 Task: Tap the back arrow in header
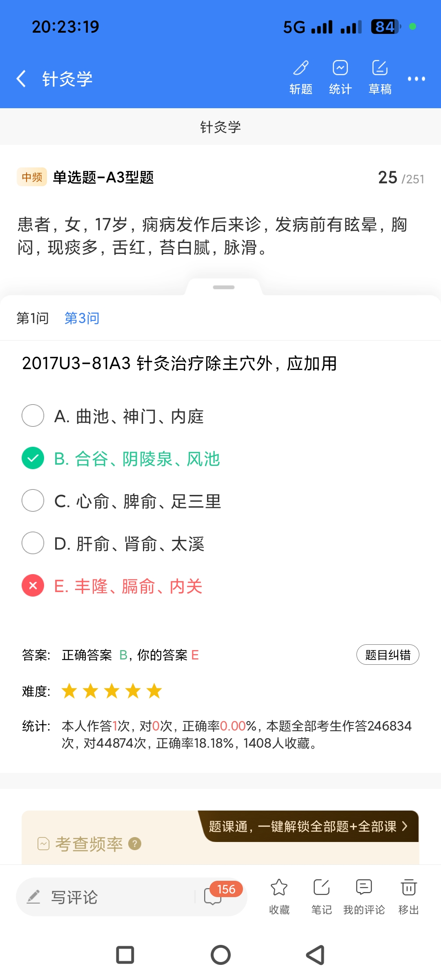tap(21, 78)
